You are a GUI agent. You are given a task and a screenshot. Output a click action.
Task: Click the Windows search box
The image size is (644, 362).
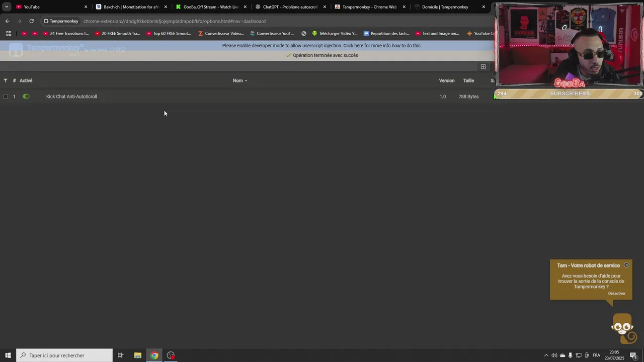(x=64, y=355)
